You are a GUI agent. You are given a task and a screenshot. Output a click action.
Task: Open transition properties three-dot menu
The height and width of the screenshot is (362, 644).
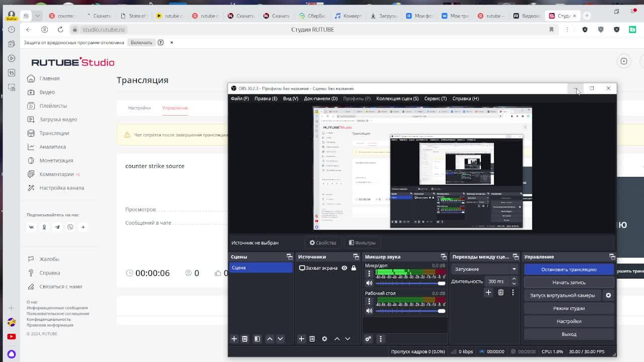click(x=513, y=292)
